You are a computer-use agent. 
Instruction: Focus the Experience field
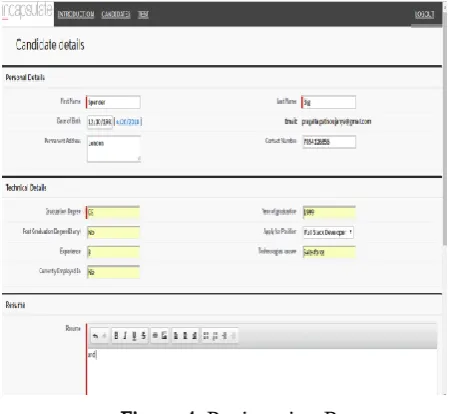coord(113,252)
